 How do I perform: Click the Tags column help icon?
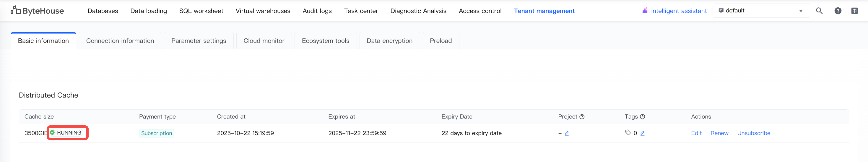pyautogui.click(x=643, y=117)
